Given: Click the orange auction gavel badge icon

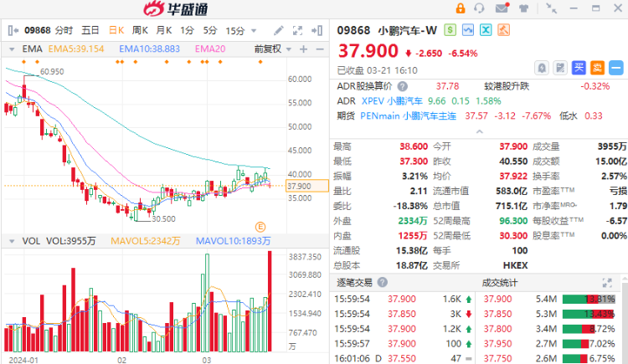Looking at the screenshot, I should (503, 30).
